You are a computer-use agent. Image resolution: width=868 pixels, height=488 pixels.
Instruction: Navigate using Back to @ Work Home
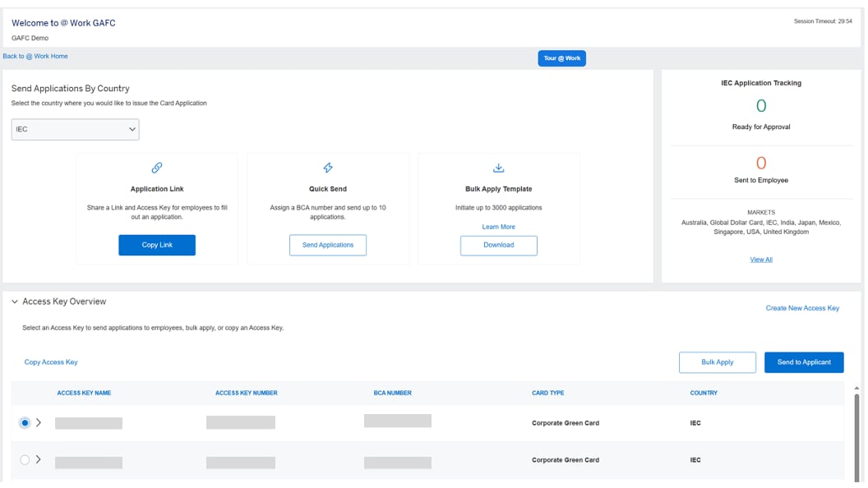tap(35, 56)
